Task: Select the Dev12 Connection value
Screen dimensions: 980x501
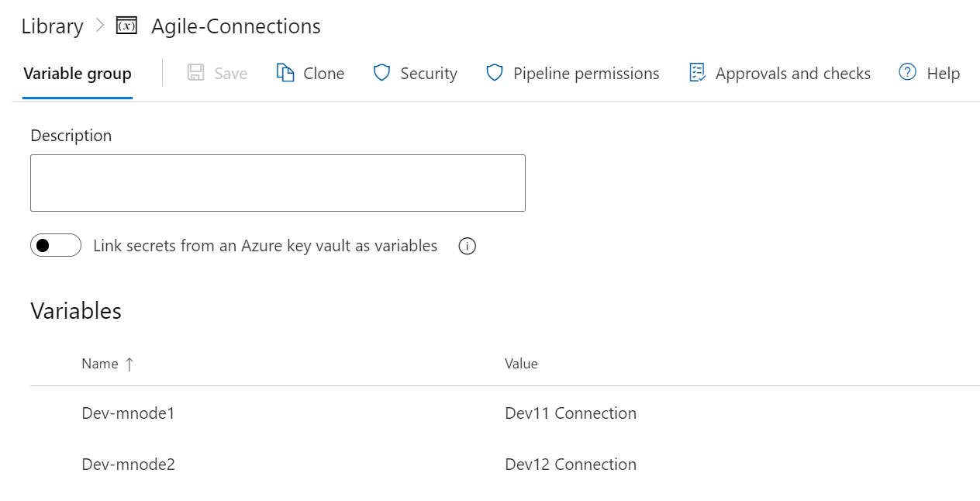Action: (x=571, y=465)
